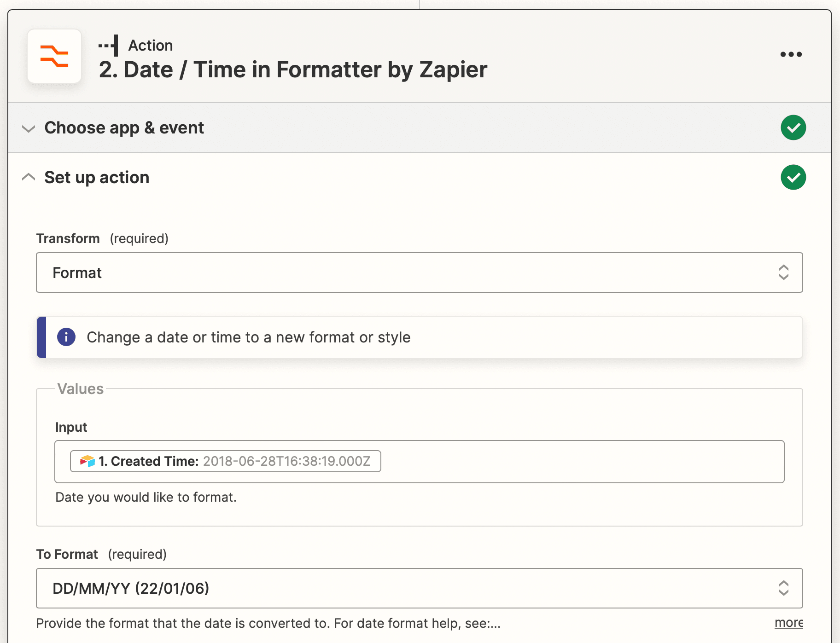The width and height of the screenshot is (840, 643).
Task: Click the orange Formatter by Zapier app icon
Action: tap(54, 56)
